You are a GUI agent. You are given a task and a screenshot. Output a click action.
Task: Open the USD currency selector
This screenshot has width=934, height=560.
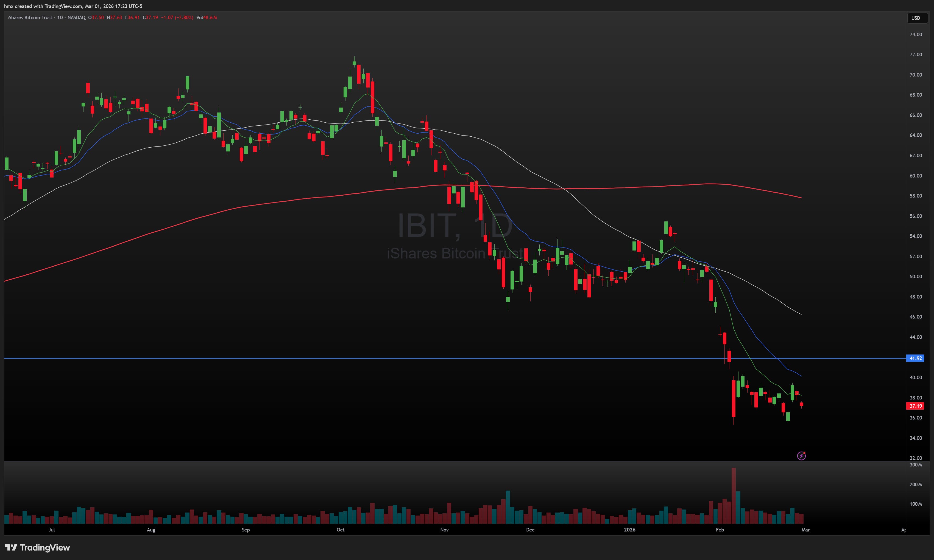point(917,18)
